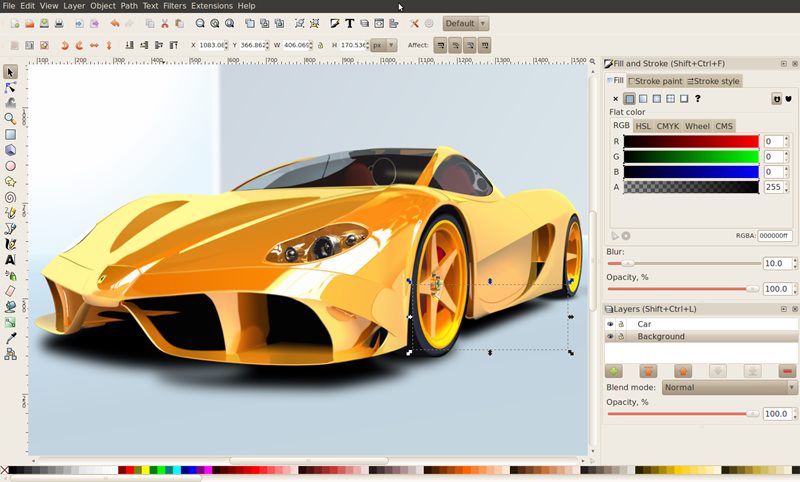Screen dimensions: 800x482
Task: Select the Selector arrow tool
Action: [10, 72]
